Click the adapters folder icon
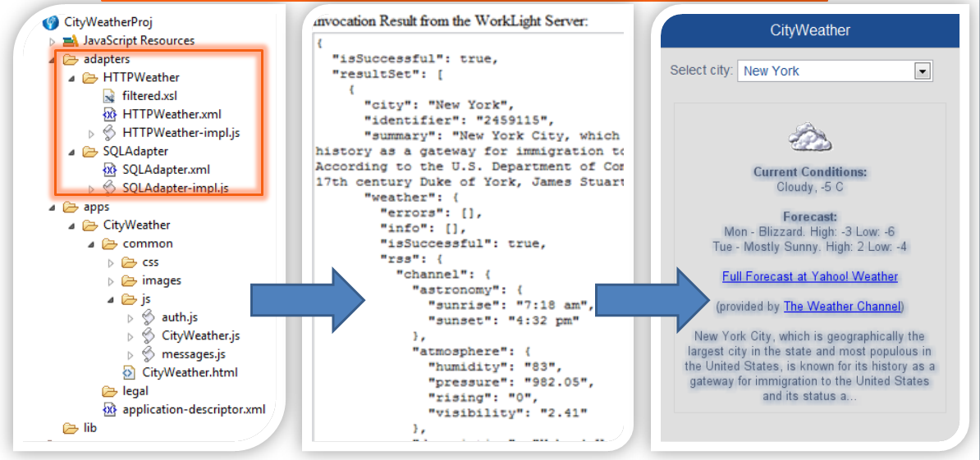The height and width of the screenshot is (460, 980). 70,59
